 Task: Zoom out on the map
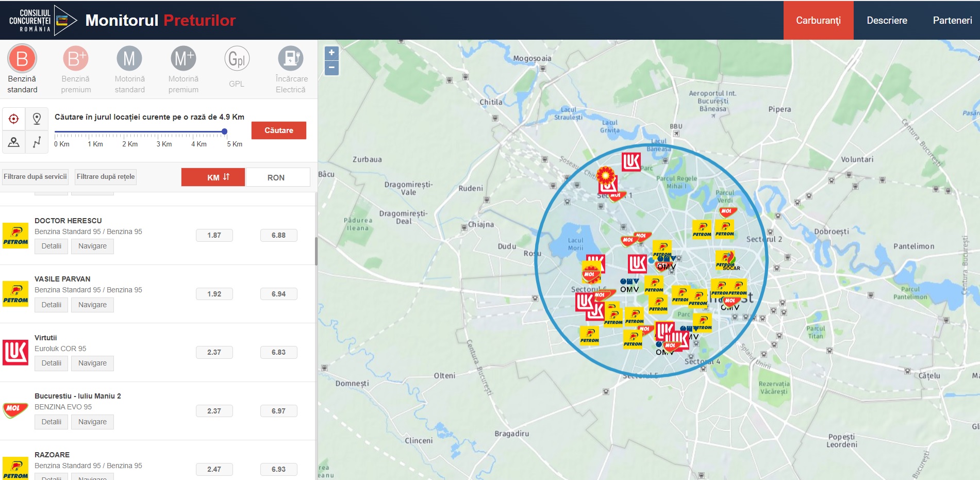[331, 68]
